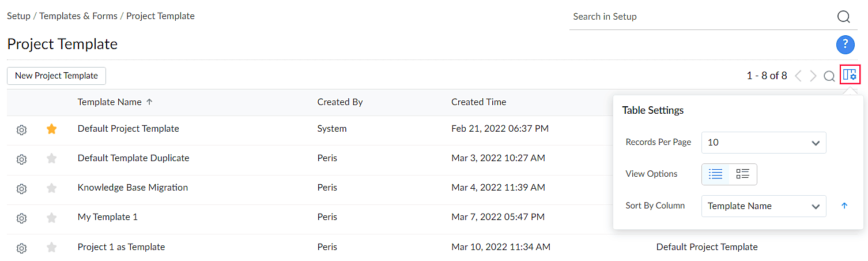Switch to compact list view option

coord(716,174)
